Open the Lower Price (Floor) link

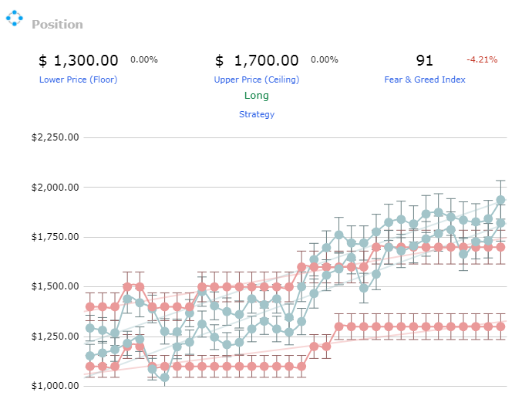click(x=79, y=79)
